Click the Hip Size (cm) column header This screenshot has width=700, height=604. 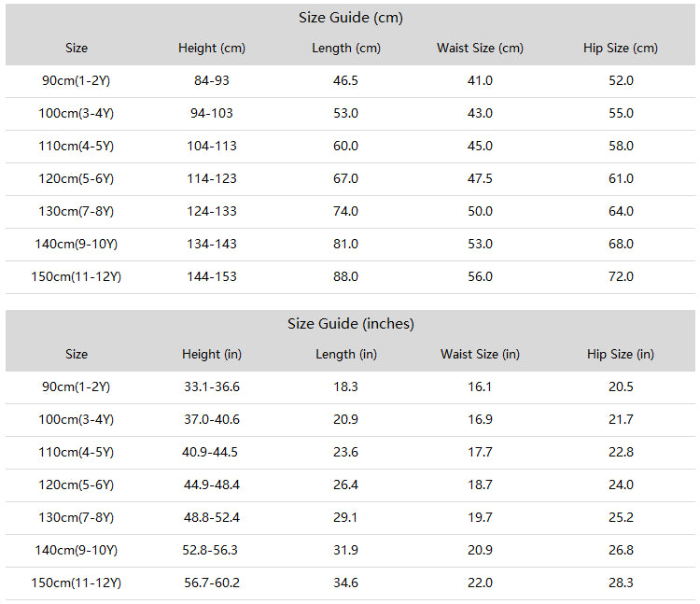tap(621, 49)
